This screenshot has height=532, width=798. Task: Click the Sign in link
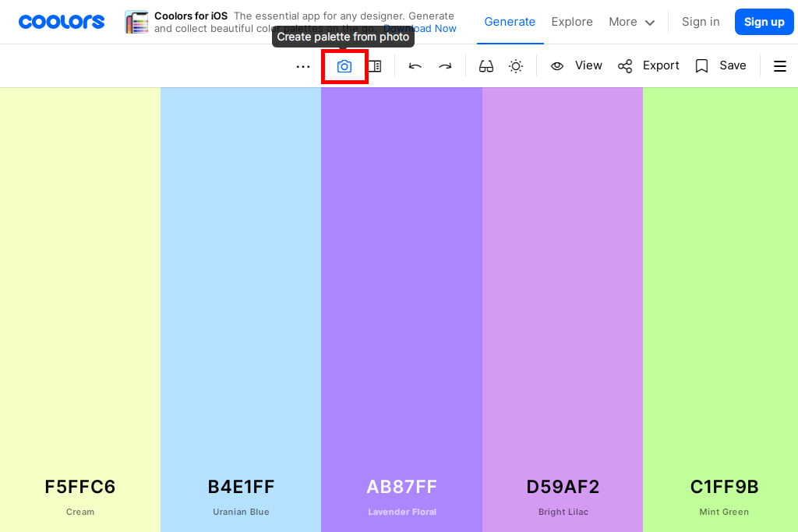coord(701,22)
